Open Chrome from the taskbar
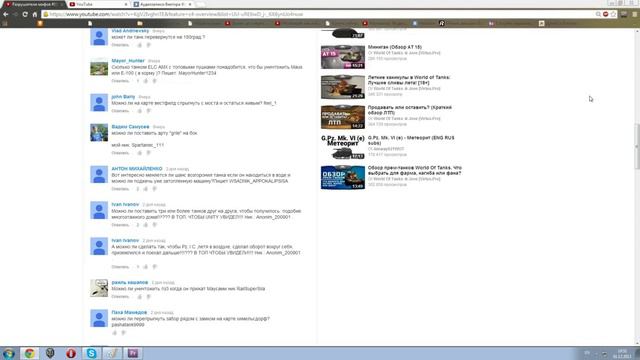Screen dimensions: 640x360 (29, 353)
